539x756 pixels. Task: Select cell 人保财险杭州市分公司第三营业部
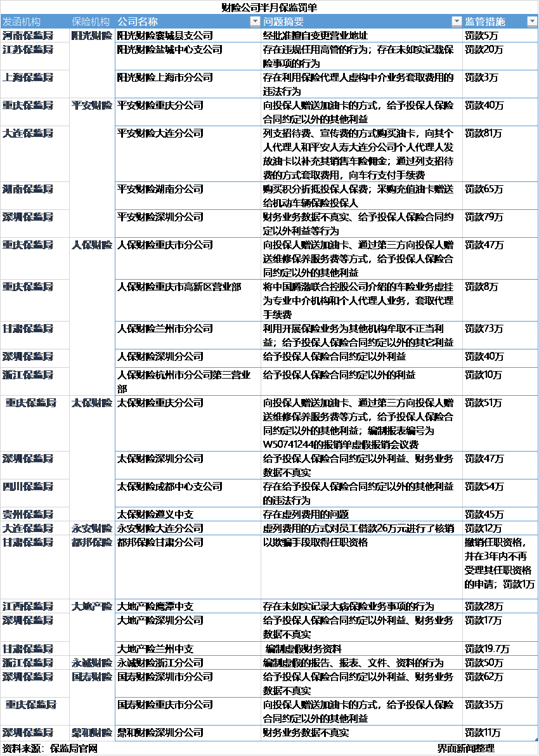pos(188,381)
